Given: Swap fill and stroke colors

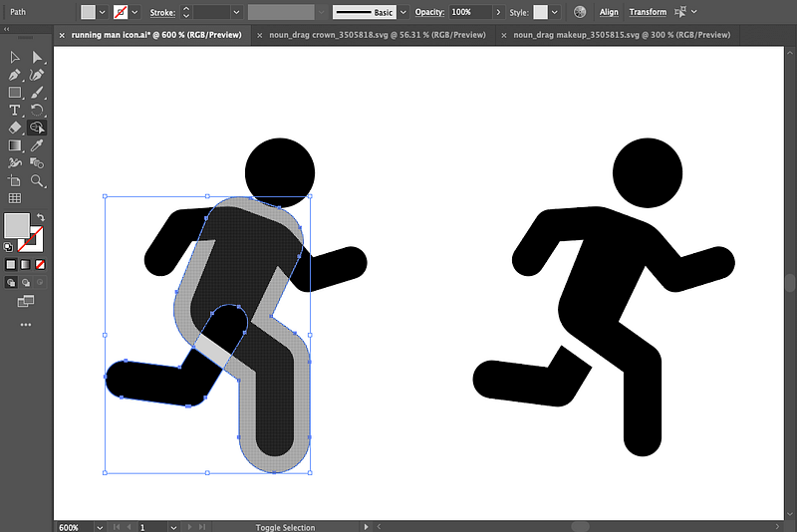Looking at the screenshot, I should click(40, 217).
